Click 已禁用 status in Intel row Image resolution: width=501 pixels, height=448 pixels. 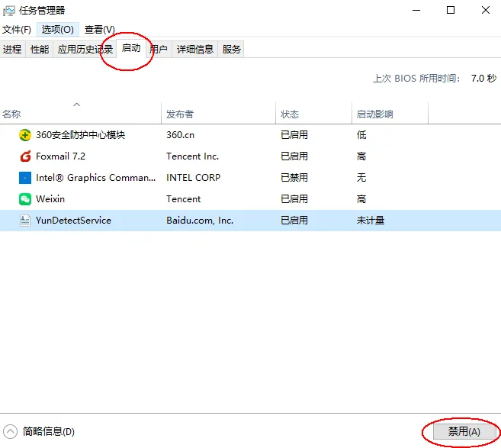point(294,178)
